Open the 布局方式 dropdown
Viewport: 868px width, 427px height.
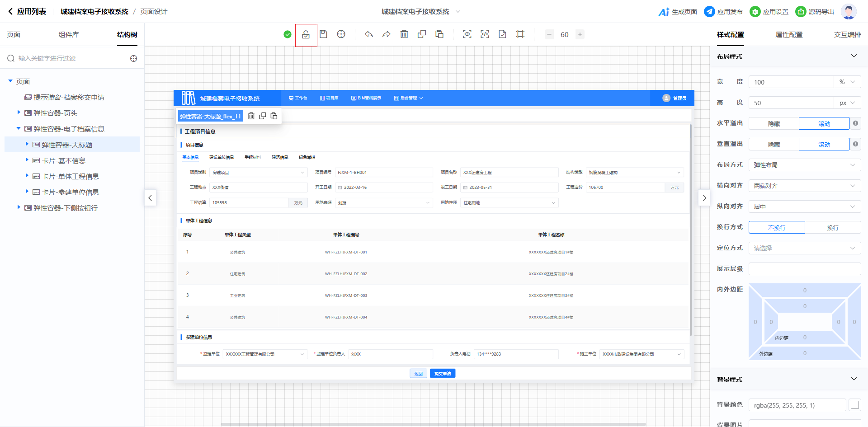[804, 165]
